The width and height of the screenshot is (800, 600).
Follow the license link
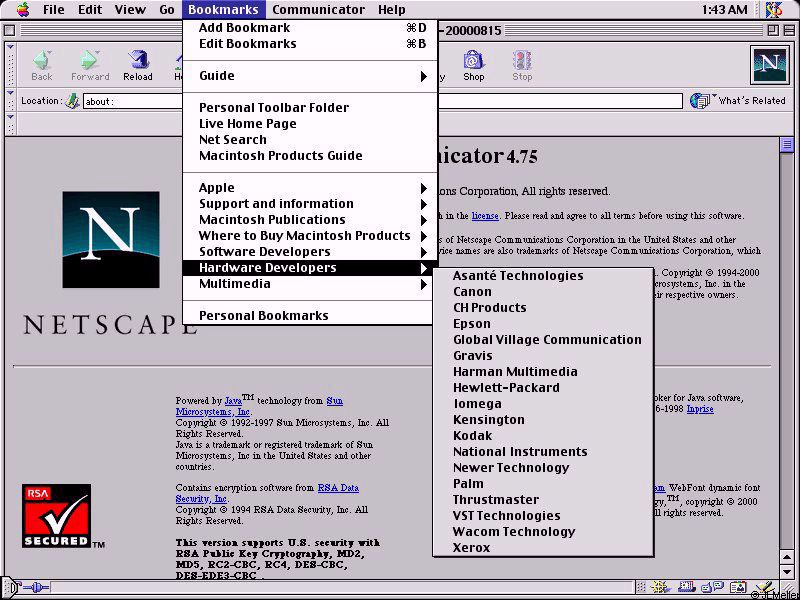click(485, 216)
